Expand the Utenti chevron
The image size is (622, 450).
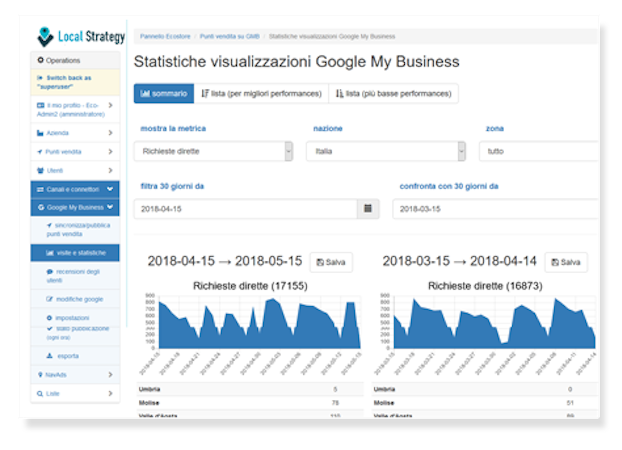110,171
